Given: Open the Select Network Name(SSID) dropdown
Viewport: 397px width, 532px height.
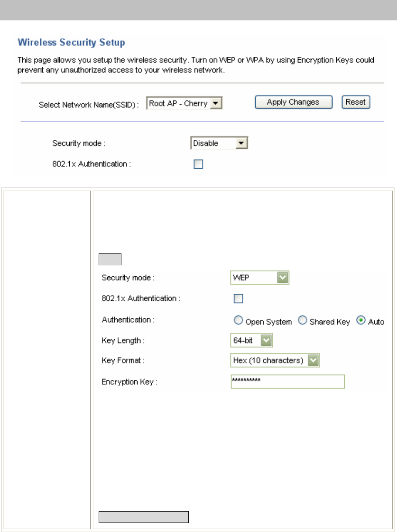Looking at the screenshot, I should pos(184,103).
